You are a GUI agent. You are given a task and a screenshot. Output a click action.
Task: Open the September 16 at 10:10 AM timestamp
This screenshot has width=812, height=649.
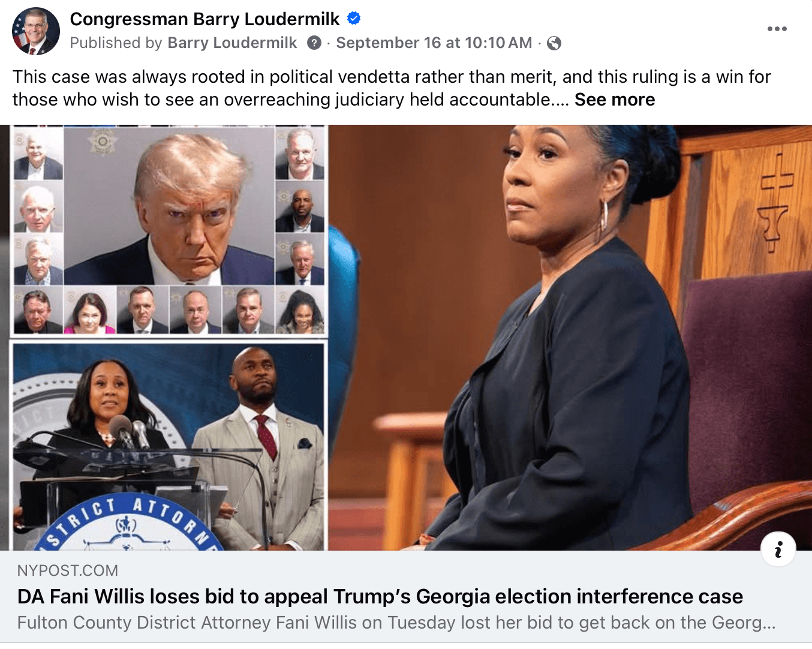pos(434,43)
